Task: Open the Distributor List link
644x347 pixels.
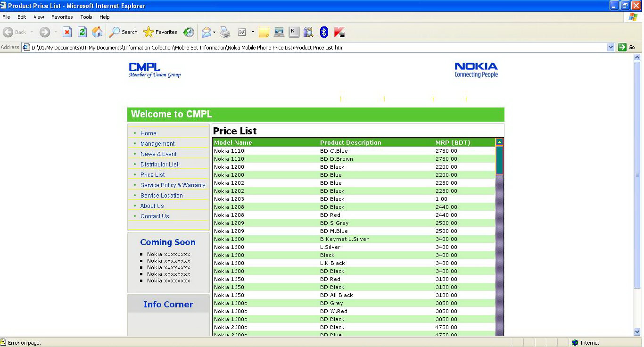Action: [159, 165]
